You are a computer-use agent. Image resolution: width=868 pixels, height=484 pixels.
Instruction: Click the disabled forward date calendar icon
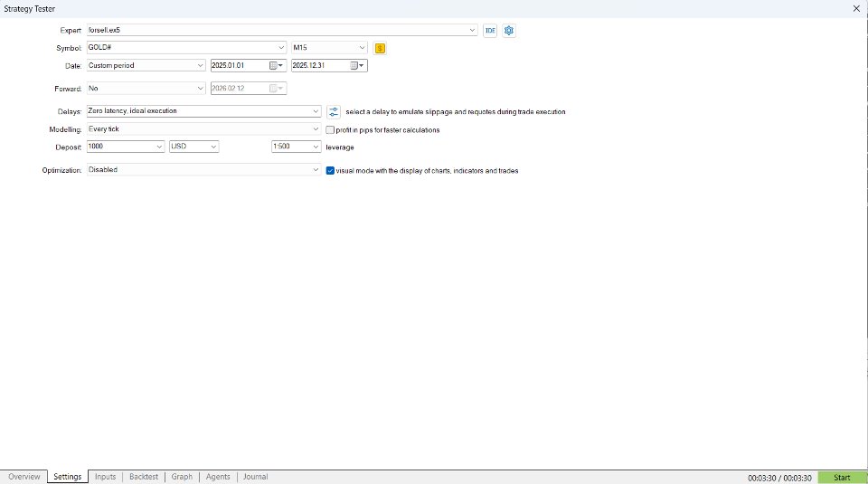pos(277,89)
